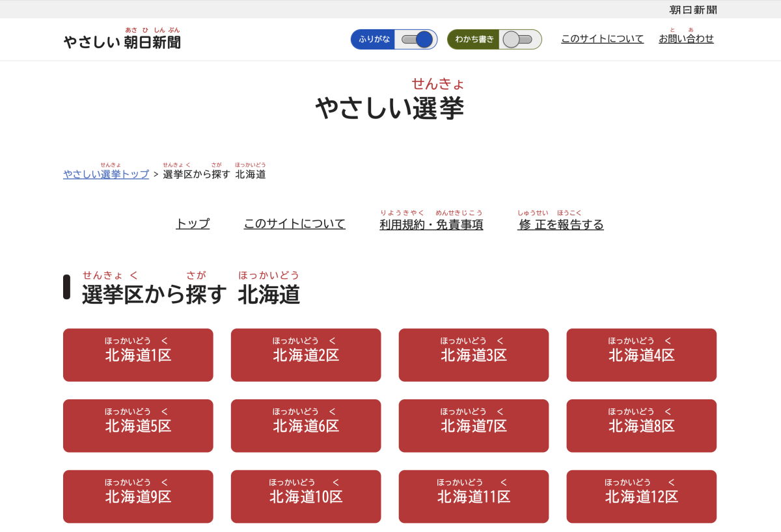
Task: Open the お問い合わせ page
Action: (x=685, y=39)
